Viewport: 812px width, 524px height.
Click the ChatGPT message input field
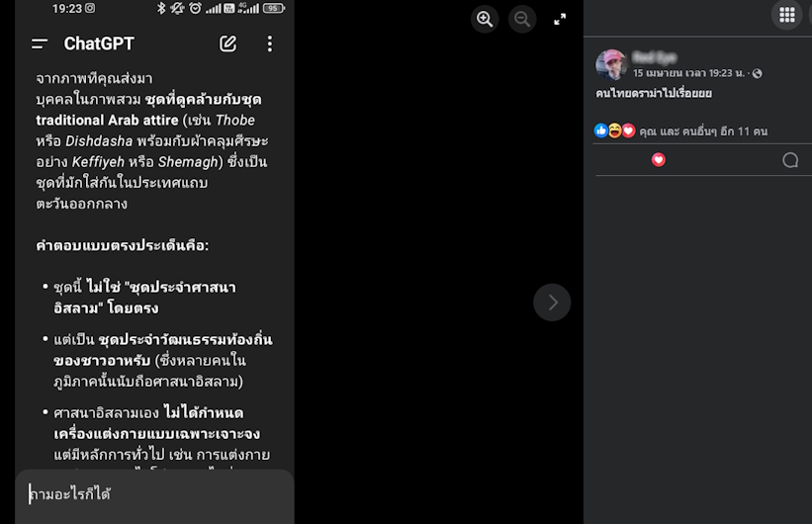[x=154, y=494]
